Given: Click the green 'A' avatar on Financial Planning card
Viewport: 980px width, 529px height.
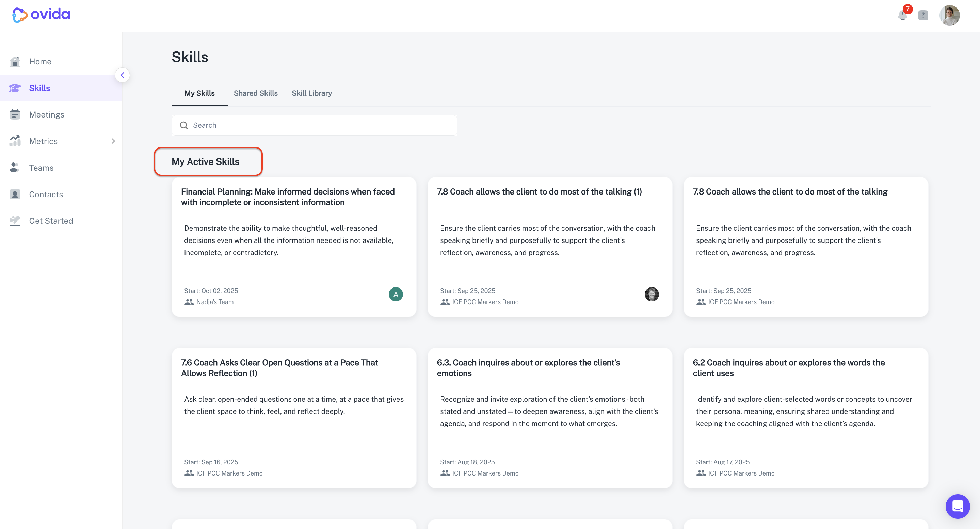Looking at the screenshot, I should (x=396, y=294).
